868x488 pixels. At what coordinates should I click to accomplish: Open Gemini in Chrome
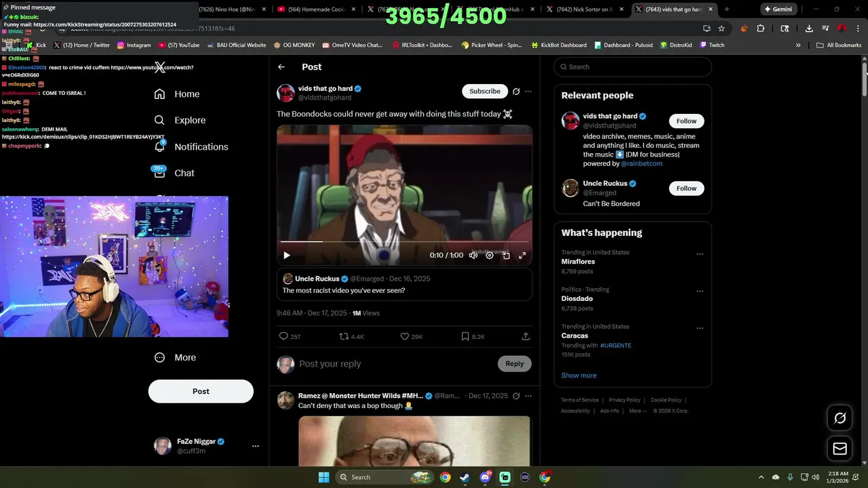pyautogui.click(x=778, y=9)
